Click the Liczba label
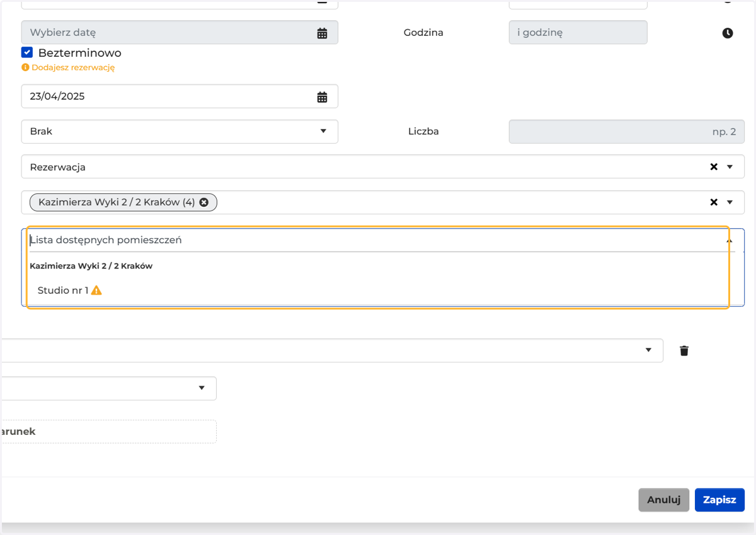This screenshot has width=756, height=535. point(423,132)
